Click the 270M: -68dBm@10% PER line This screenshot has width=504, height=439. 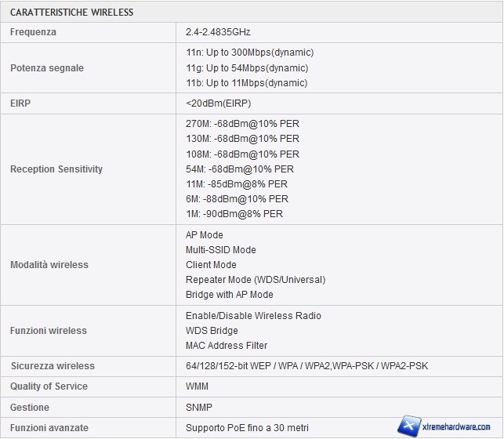pos(242,124)
